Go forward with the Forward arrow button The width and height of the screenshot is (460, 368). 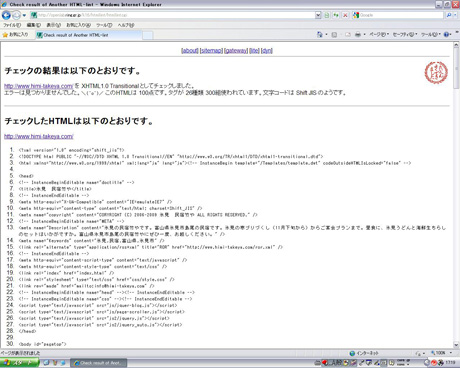tap(16, 15)
